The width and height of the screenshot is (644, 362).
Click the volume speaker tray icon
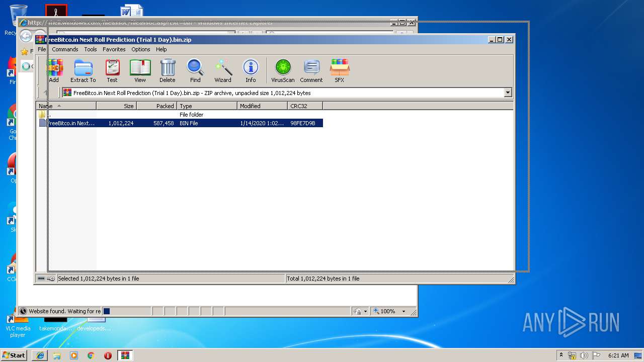click(584, 355)
